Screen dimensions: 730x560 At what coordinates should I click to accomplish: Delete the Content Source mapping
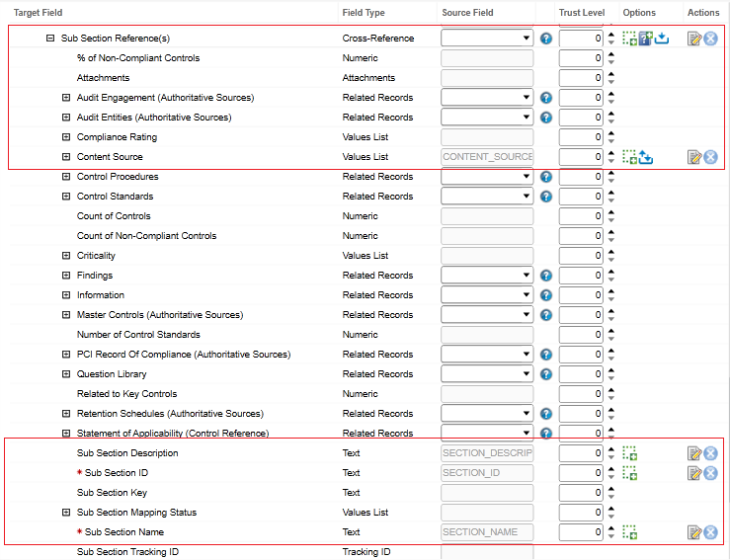tap(710, 157)
